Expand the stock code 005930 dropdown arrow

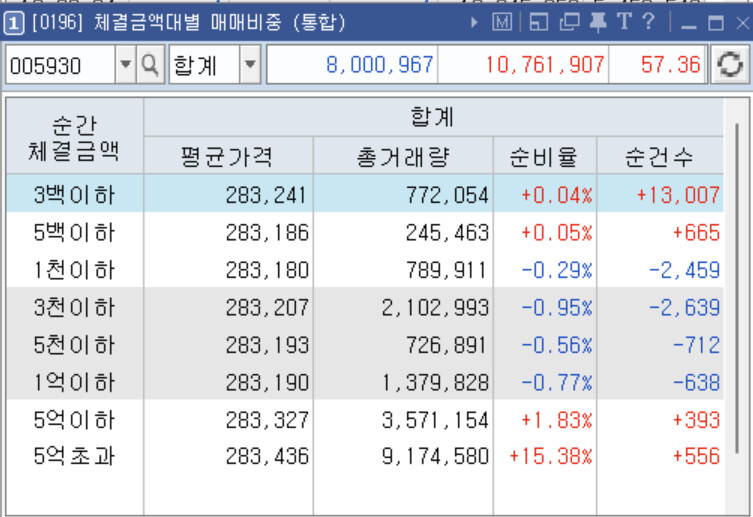point(125,65)
